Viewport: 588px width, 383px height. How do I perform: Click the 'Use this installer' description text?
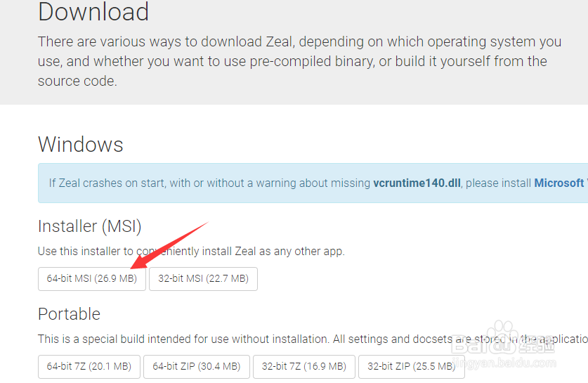click(191, 252)
